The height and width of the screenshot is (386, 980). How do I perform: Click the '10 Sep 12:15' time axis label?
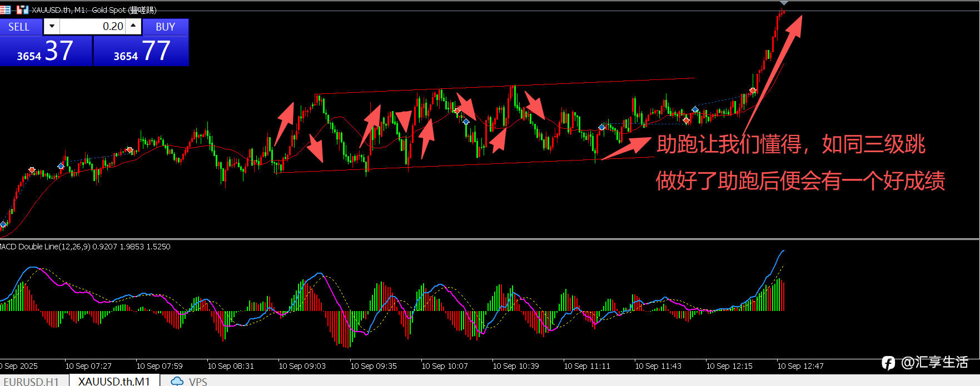point(729,366)
